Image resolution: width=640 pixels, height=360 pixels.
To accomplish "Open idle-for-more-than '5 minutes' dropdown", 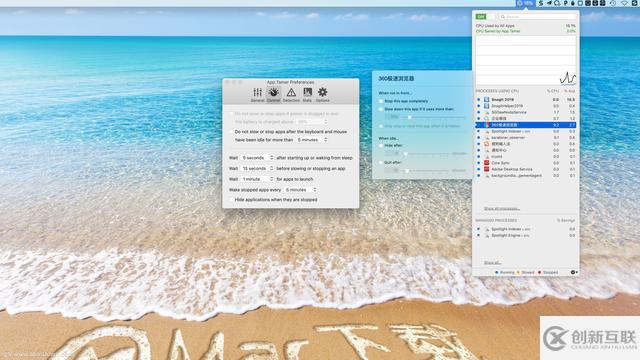I will click(312, 140).
